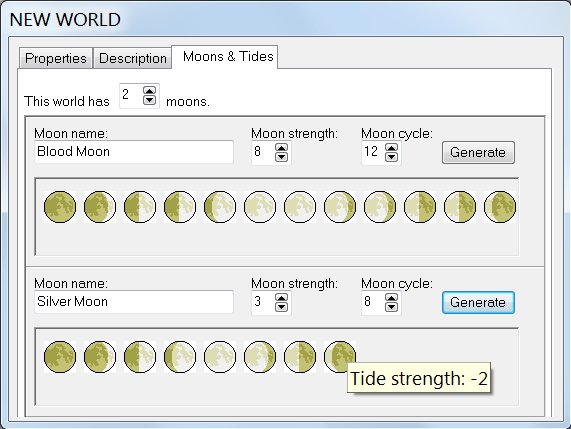The width and height of the screenshot is (571, 429).
Task: Decrease the number of moons with down arrow
Action: tap(150, 100)
